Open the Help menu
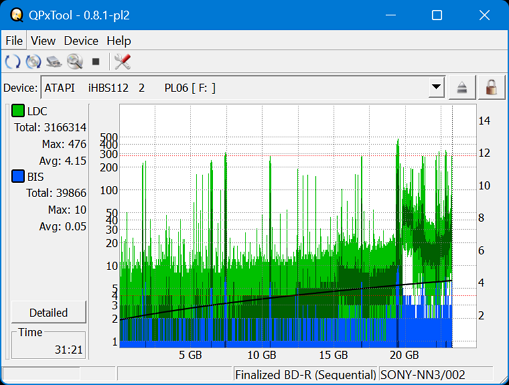 [119, 41]
